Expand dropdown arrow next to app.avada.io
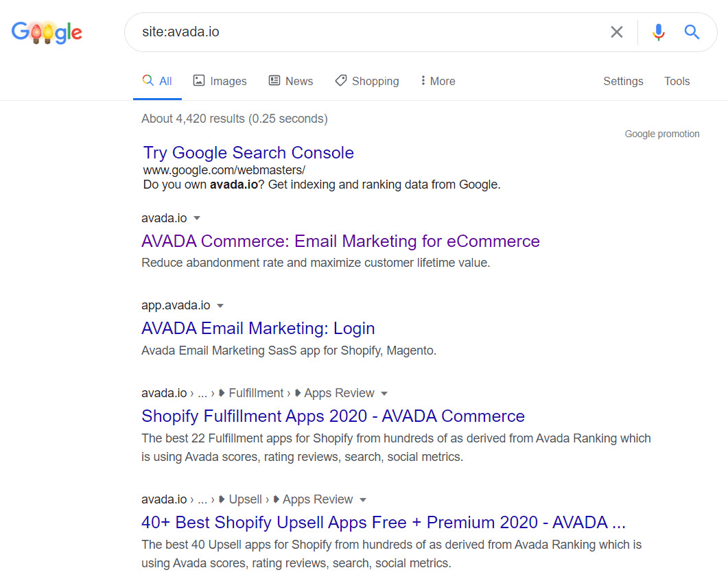 point(220,305)
